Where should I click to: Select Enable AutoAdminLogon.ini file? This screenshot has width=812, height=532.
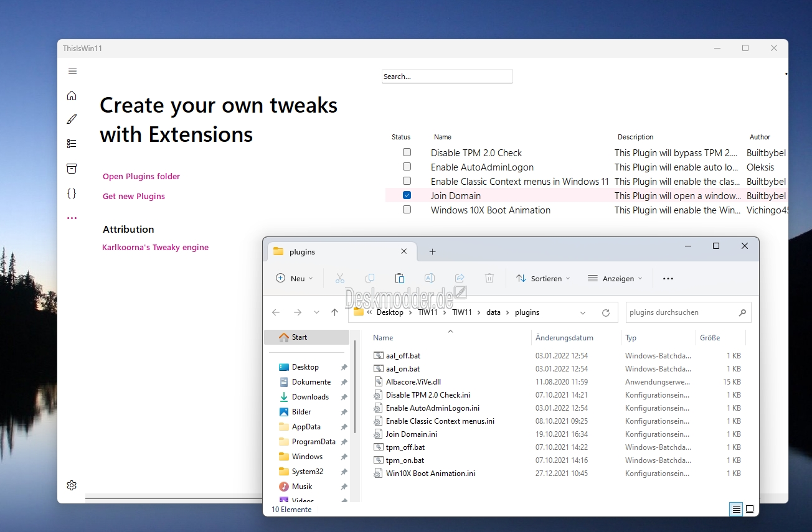click(433, 408)
